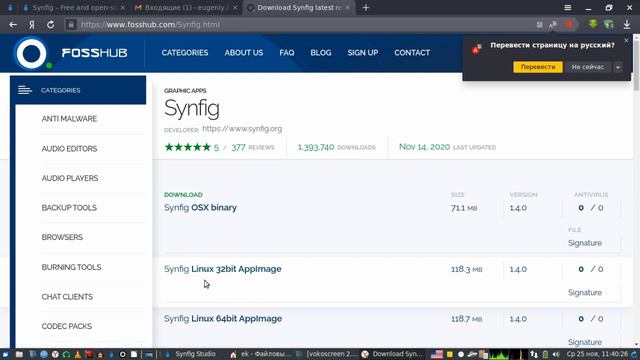This screenshot has height=360, width=640.
Task: Reload the FossHub page
Action: (50, 24)
